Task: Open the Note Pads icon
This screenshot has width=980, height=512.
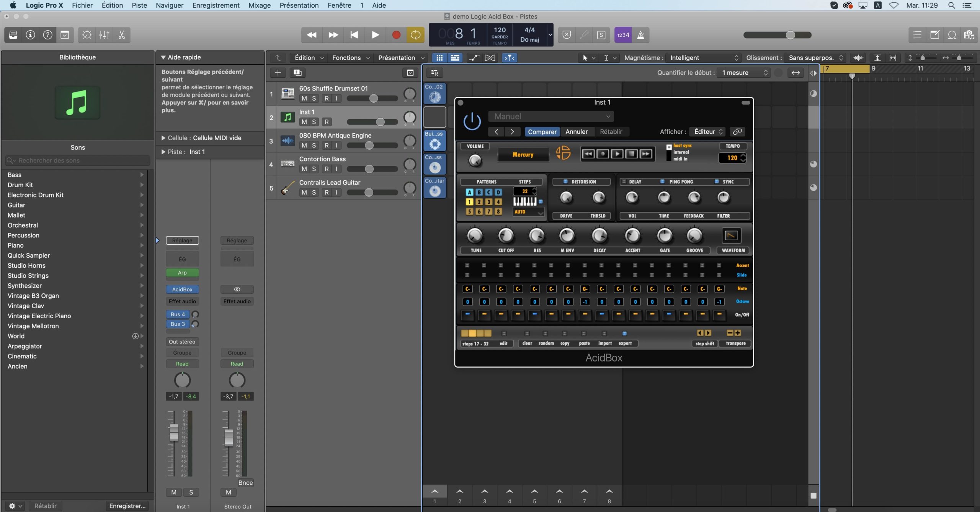Action: coord(934,35)
